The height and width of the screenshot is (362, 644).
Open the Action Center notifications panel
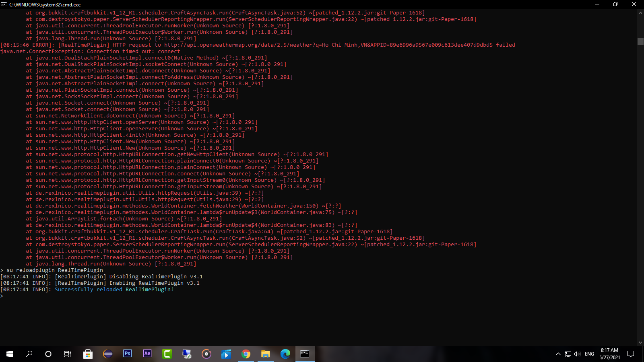(631, 354)
